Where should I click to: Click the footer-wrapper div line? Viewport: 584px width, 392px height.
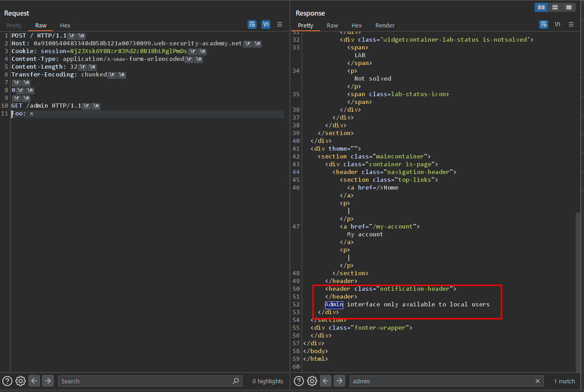[x=362, y=327]
